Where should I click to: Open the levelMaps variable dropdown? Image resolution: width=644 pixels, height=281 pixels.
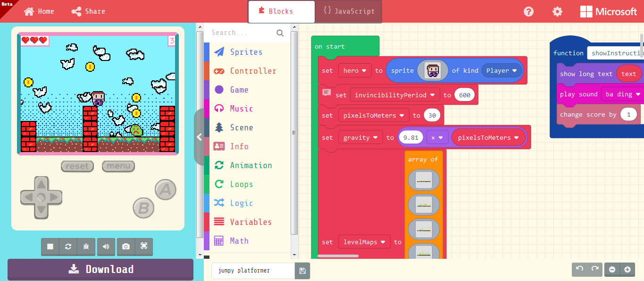[364, 242]
